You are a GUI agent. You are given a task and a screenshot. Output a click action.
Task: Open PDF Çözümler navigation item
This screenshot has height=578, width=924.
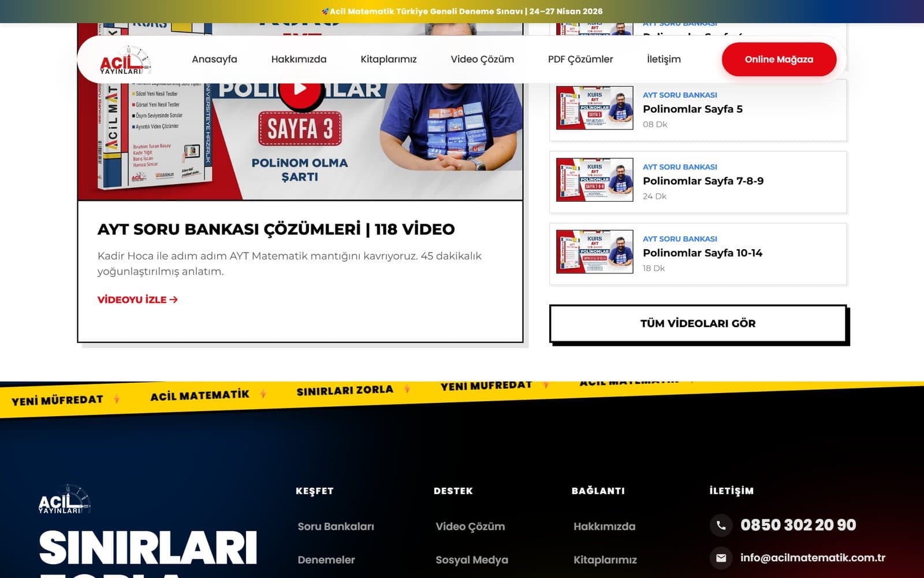[580, 59]
